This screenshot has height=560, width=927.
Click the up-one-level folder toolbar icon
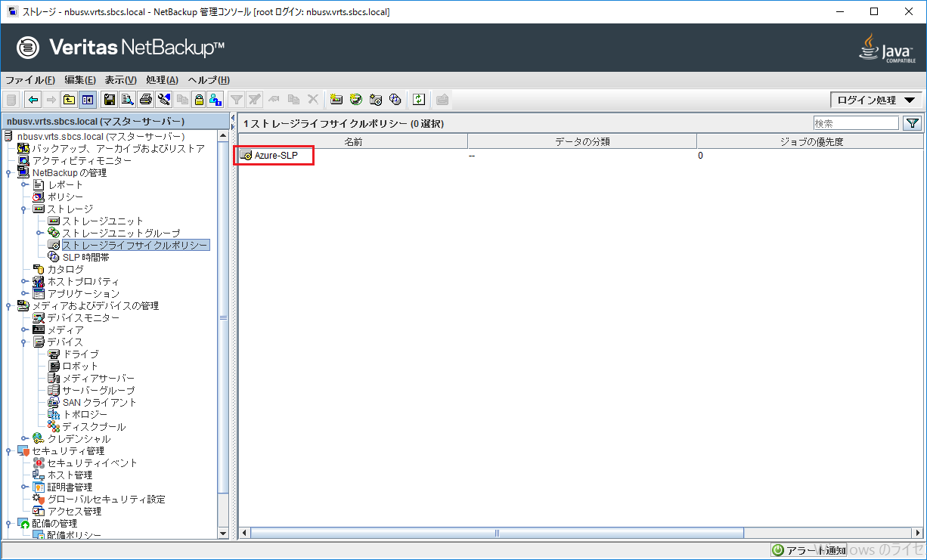pyautogui.click(x=69, y=99)
